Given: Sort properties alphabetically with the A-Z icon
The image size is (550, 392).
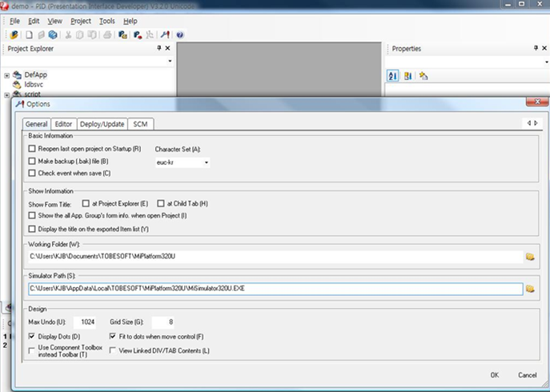Looking at the screenshot, I should coord(393,76).
